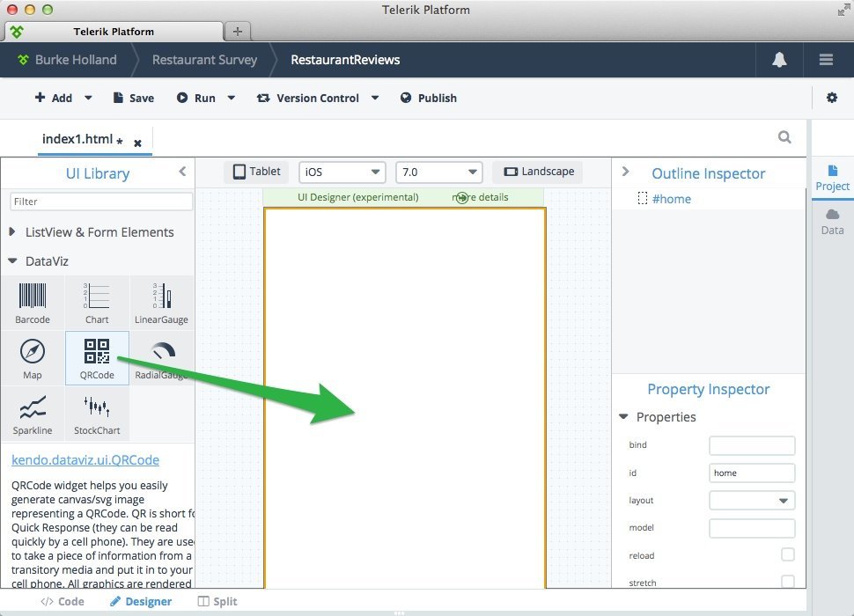854x616 pixels.
Task: Click the search magnifier icon
Action: (x=784, y=137)
